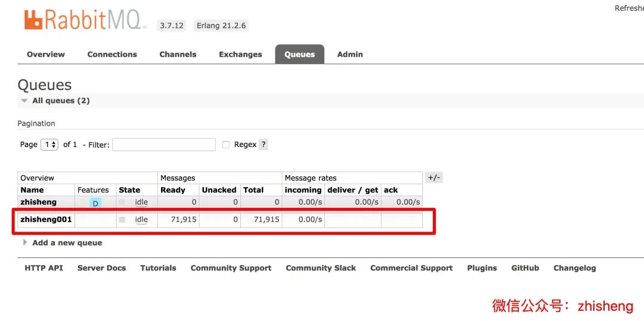The width and height of the screenshot is (644, 321).
Task: Open the Commercial Support link
Action: click(x=411, y=268)
